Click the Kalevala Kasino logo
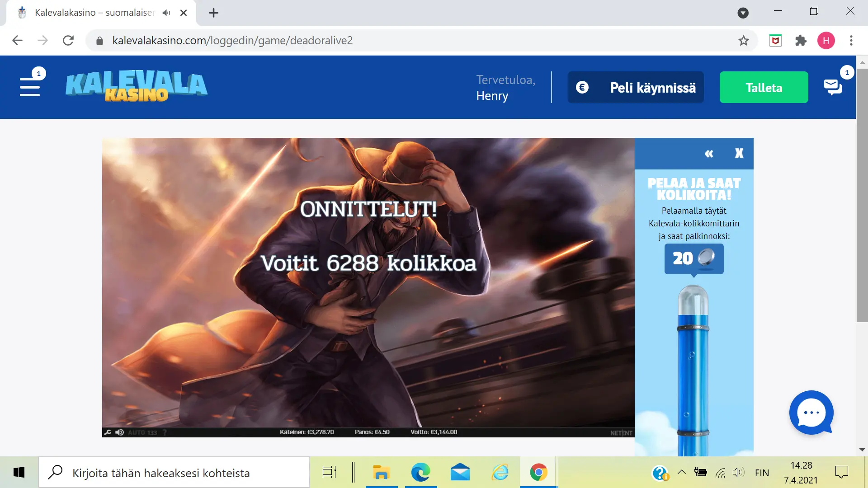Image resolution: width=868 pixels, height=488 pixels. [x=137, y=87]
